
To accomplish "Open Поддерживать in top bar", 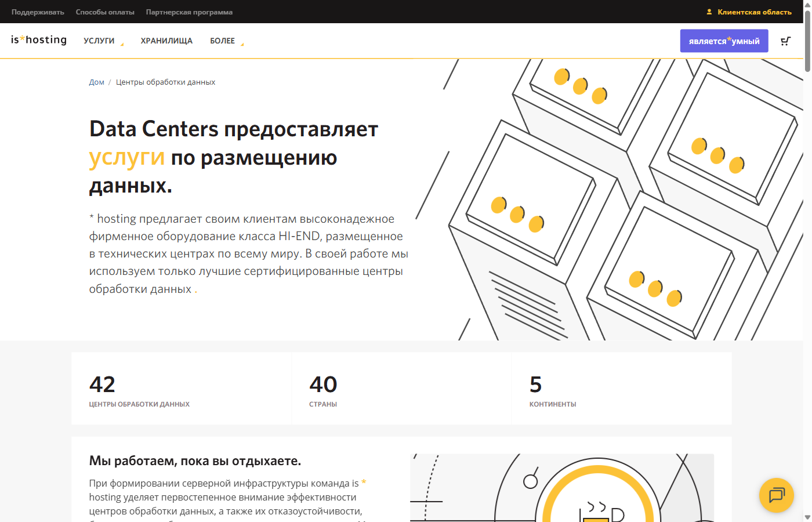I will point(38,12).
